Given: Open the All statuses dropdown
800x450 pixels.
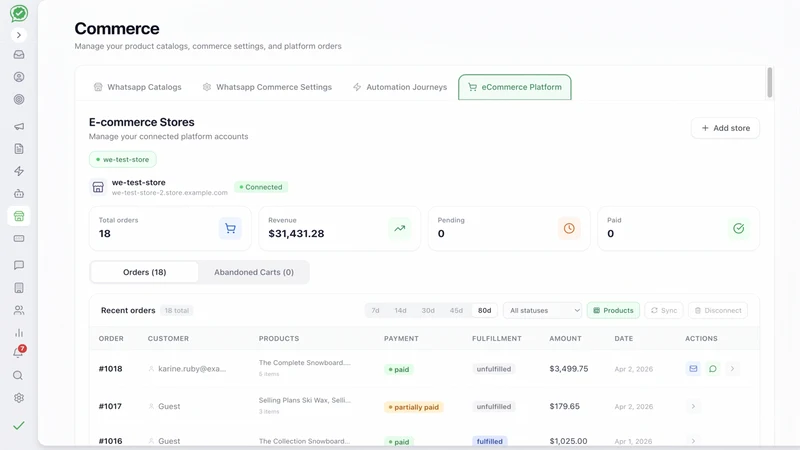Looking at the screenshot, I should pyautogui.click(x=542, y=310).
